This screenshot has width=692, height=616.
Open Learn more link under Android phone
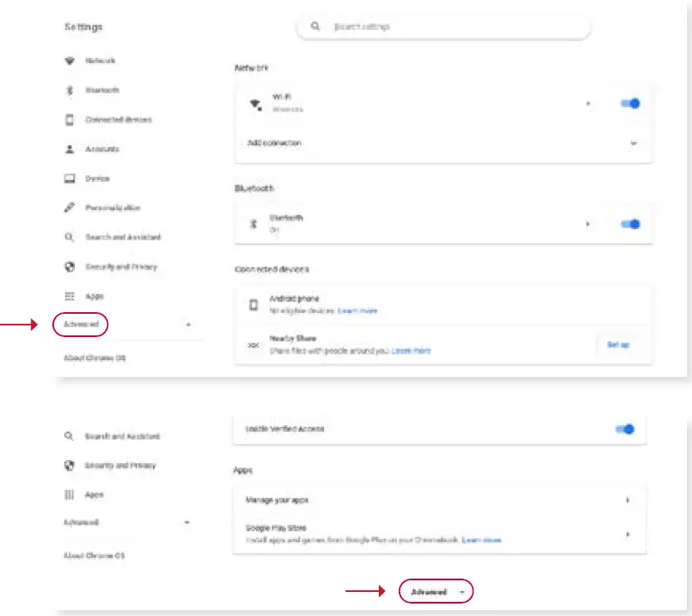[x=357, y=310]
